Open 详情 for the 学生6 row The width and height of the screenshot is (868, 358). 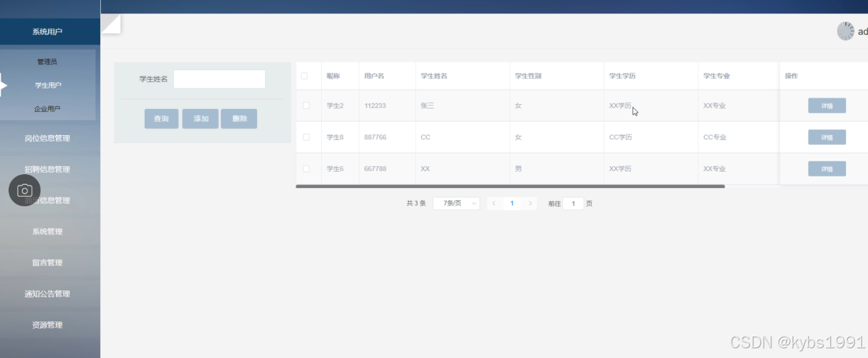[827, 169]
